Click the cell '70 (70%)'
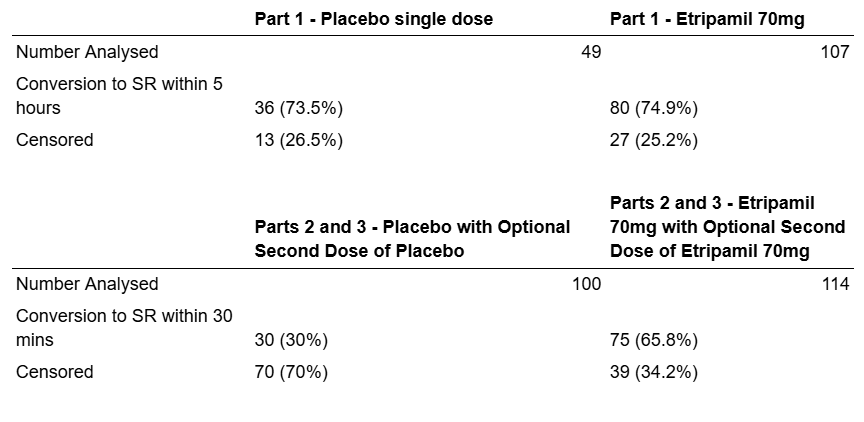 (x=291, y=372)
